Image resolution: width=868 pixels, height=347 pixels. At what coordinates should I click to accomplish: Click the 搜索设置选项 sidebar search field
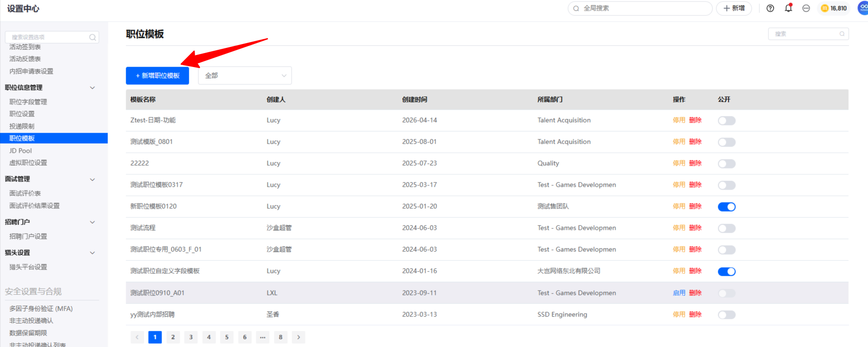[x=52, y=37]
